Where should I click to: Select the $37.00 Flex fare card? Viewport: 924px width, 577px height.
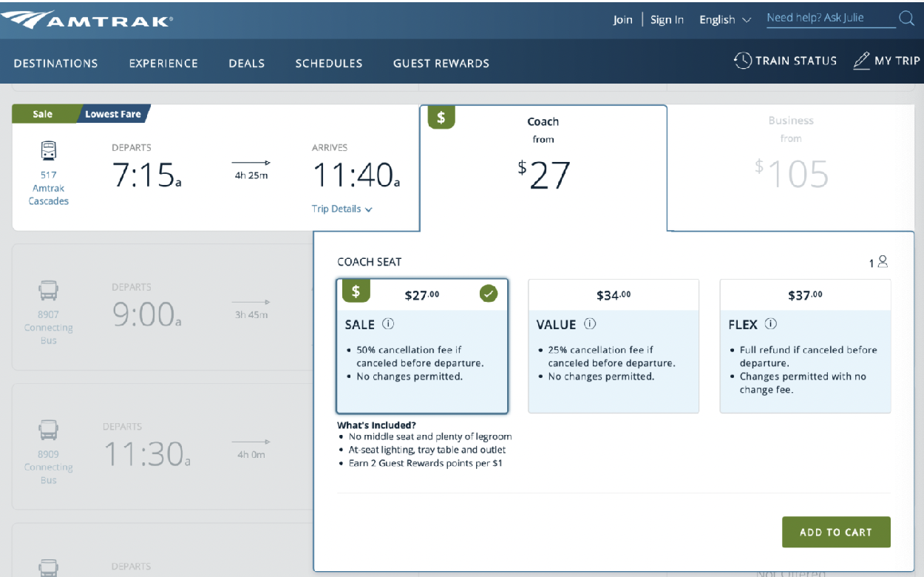806,346
